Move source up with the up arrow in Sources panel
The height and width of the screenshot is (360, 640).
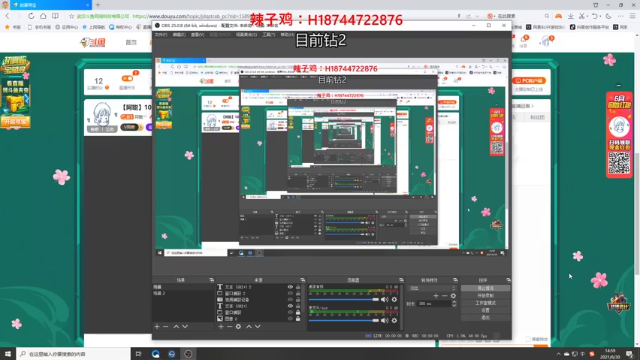(249, 327)
